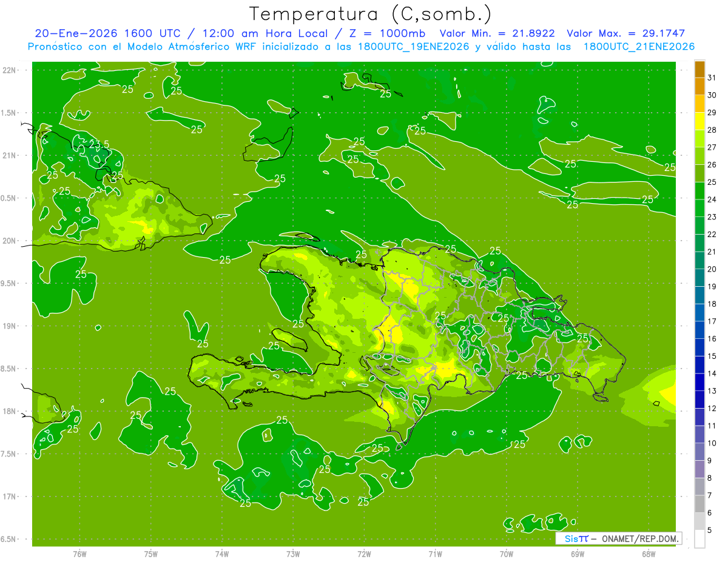Click legend value "31" on color bar
The width and height of the screenshot is (728, 562).
tap(712, 78)
